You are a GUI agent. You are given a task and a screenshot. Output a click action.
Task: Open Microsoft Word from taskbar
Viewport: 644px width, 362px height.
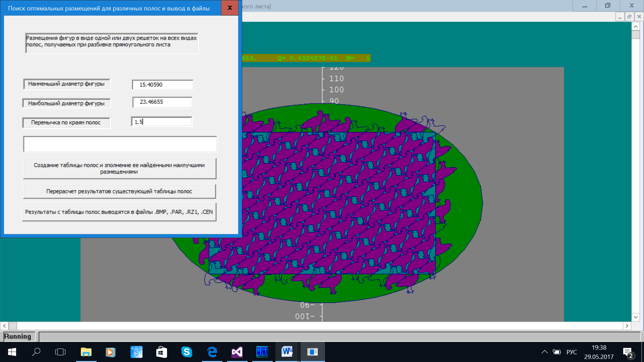287,352
